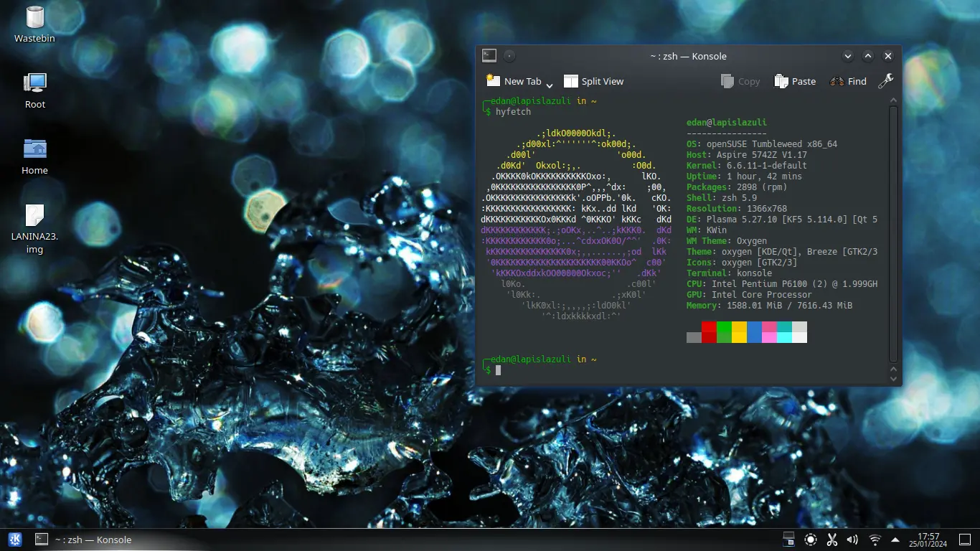Click the red color block in hyfetch output
This screenshot has width=980, height=551.
[709, 332]
